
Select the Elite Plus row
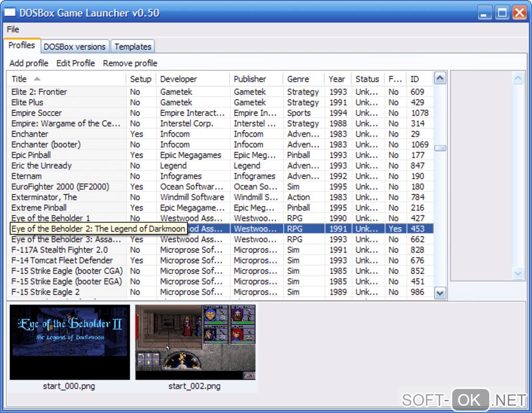click(x=221, y=102)
